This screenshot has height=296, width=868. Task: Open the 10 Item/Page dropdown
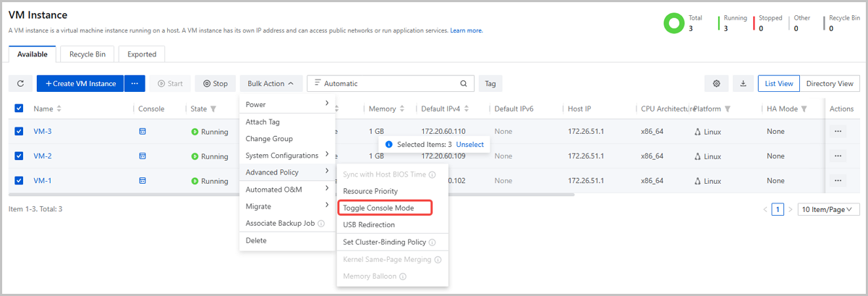pyautogui.click(x=828, y=209)
